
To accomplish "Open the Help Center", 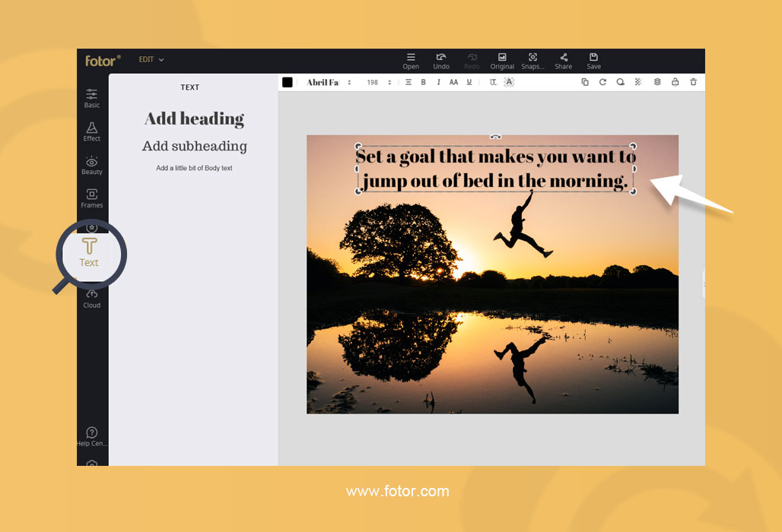I will 92,436.
